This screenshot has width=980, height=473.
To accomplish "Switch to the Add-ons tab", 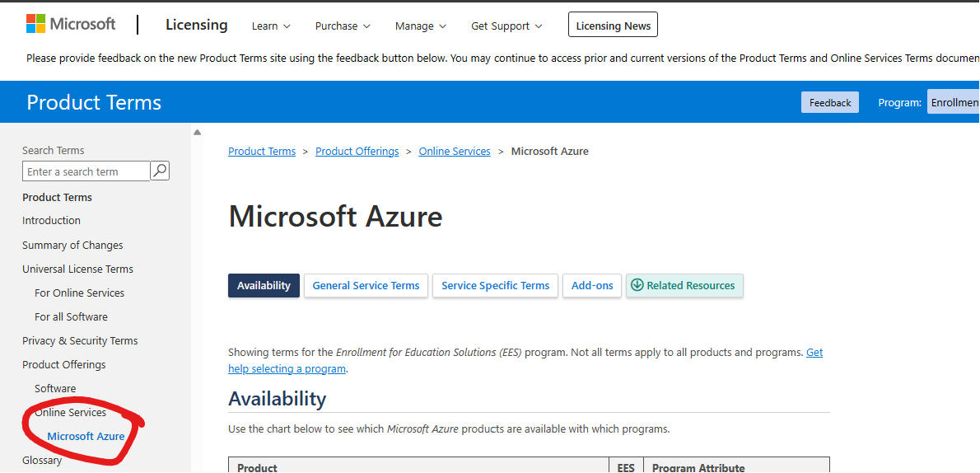I will (592, 285).
